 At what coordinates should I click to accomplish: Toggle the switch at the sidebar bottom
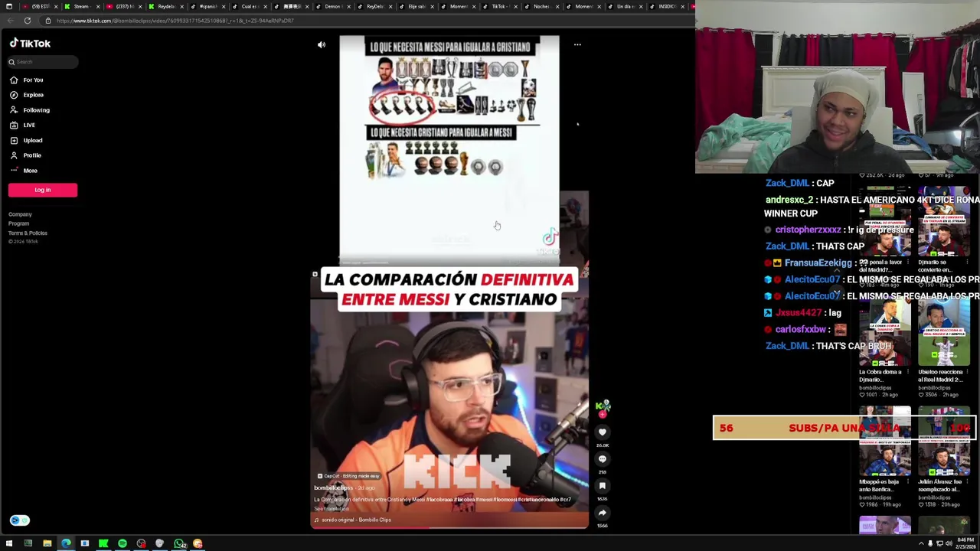click(20, 520)
